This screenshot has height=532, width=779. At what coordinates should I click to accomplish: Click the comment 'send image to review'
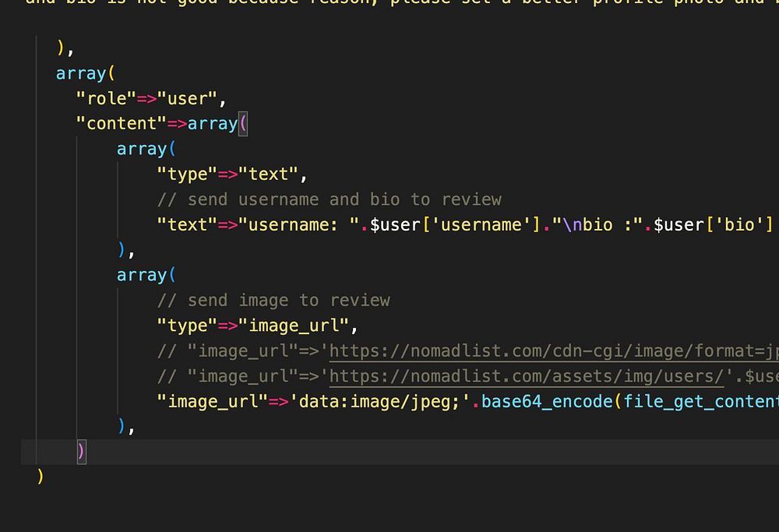click(273, 301)
